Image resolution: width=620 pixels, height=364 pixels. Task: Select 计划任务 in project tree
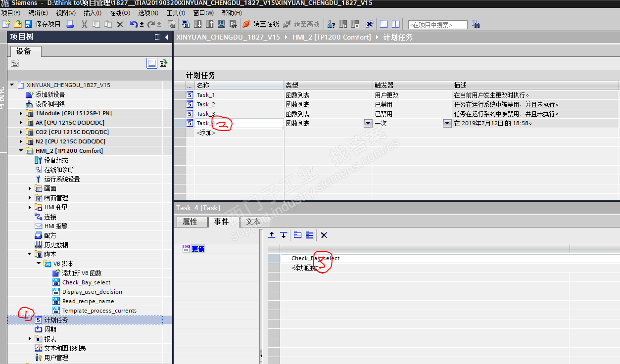tap(56, 320)
